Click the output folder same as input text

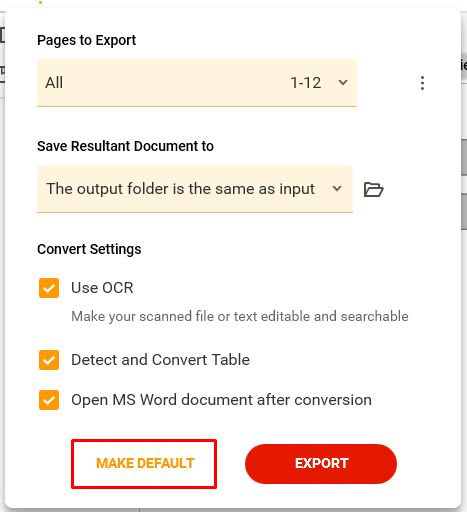pos(180,189)
